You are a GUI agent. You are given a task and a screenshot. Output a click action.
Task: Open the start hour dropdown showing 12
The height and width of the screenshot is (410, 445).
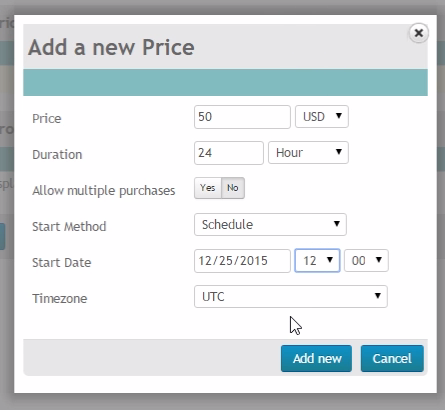point(317,260)
